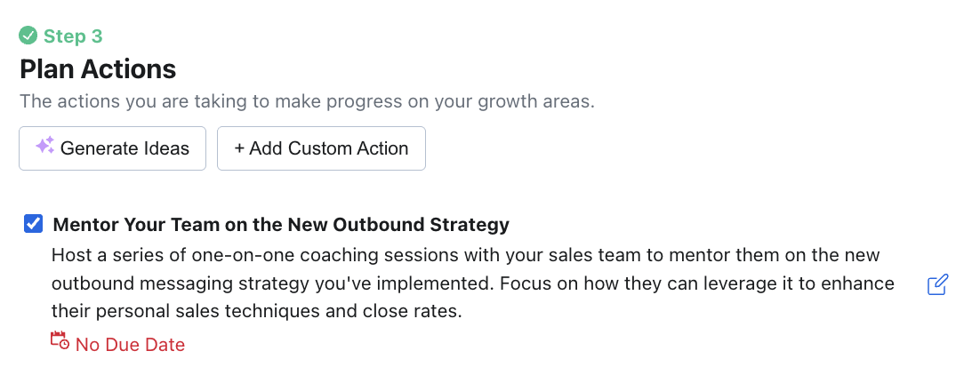Click the description line starting 'Host a series'
The width and height of the screenshot is (980, 375).
pos(465,256)
